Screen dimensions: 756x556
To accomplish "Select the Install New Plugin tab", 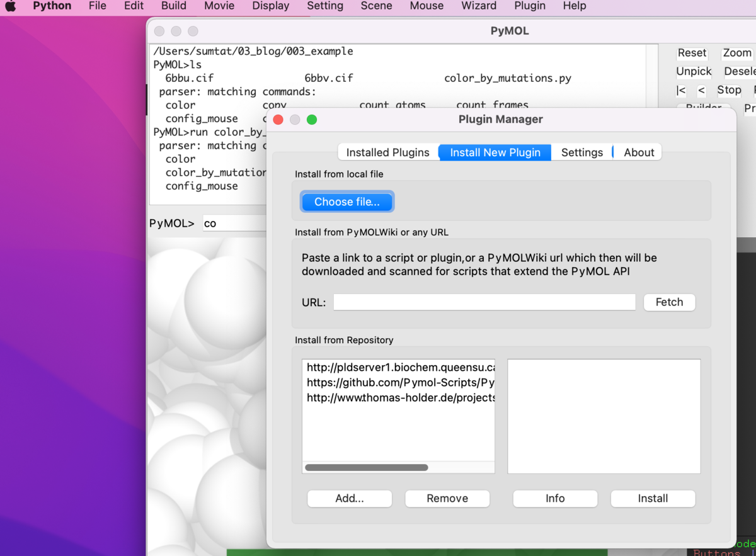I will click(495, 152).
